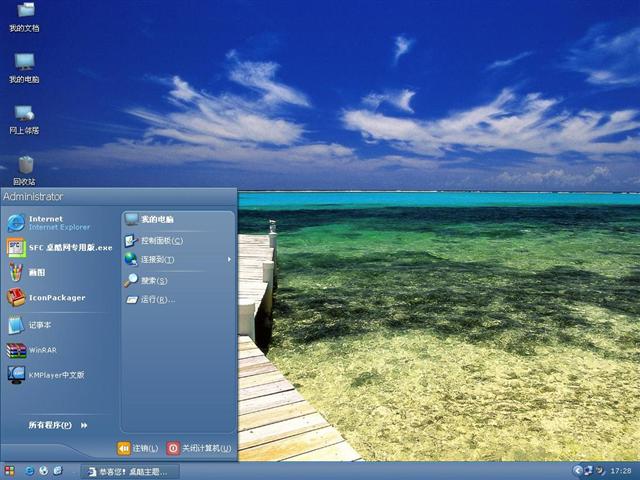Open KMPlayer中文版
The image size is (640, 480).
coord(56,375)
